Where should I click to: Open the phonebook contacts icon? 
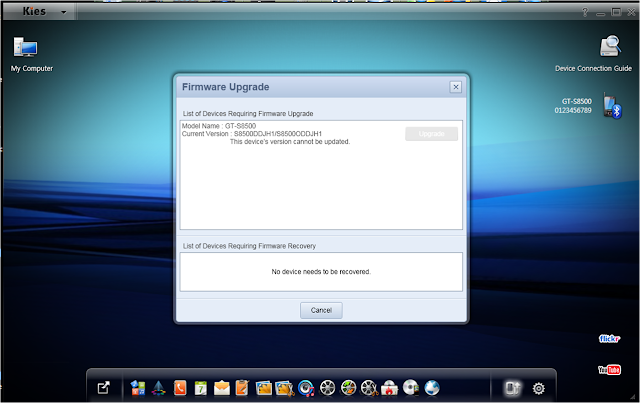coord(180,388)
